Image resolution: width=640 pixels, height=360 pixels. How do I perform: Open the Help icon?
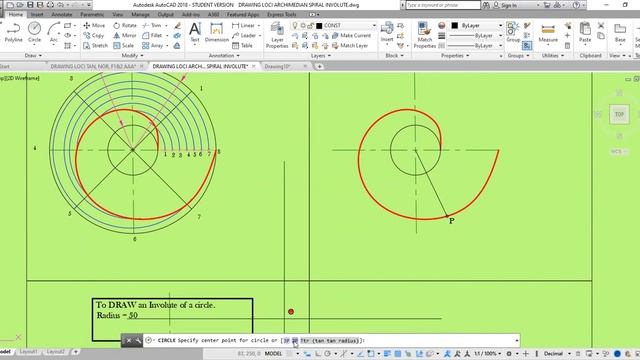point(576,5)
